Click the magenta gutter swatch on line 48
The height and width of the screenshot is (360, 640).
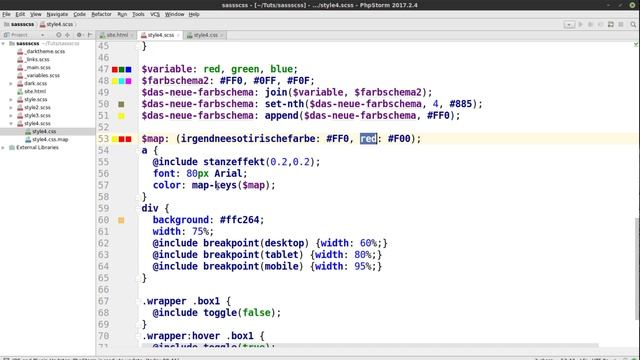129,81
